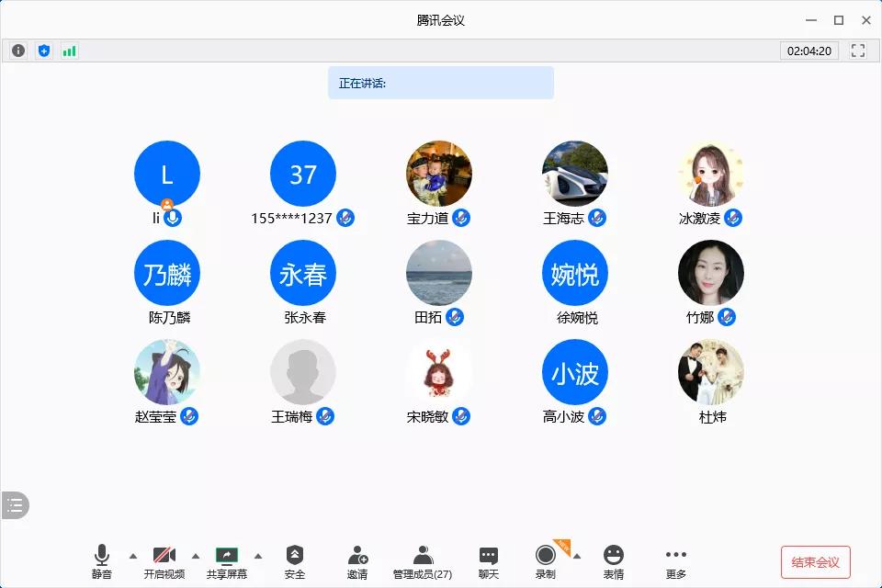Click the blue security shield icon
Viewport: 882px width, 588px height.
43,51
